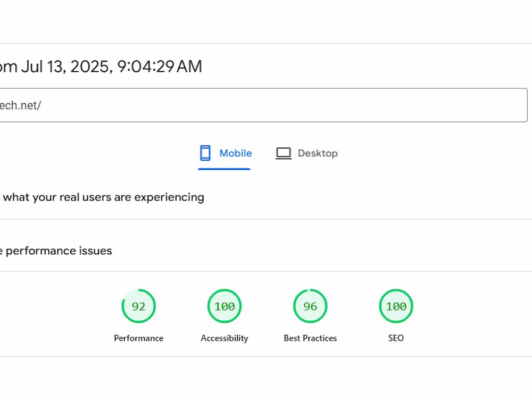This screenshot has height=399, width=532.
Task: Click the Best Practices label
Action: 310,338
